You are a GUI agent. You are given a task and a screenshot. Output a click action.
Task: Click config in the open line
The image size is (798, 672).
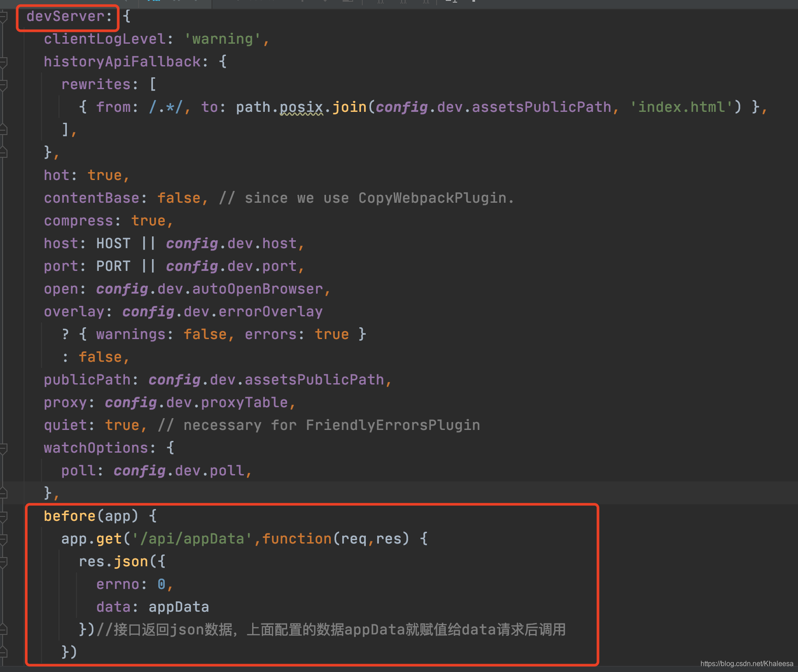pyautogui.click(x=122, y=289)
